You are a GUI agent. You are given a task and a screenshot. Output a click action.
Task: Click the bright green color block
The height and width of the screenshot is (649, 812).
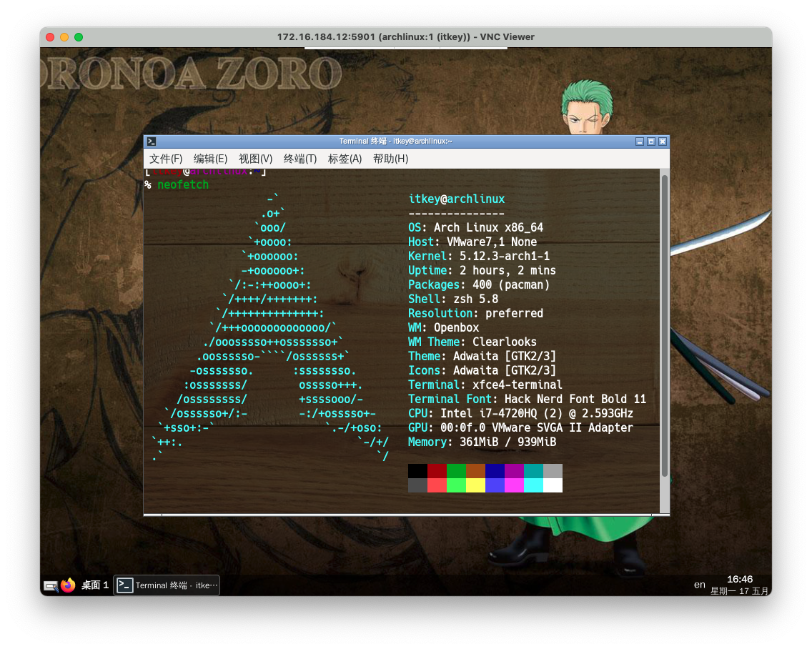pyautogui.click(x=456, y=485)
